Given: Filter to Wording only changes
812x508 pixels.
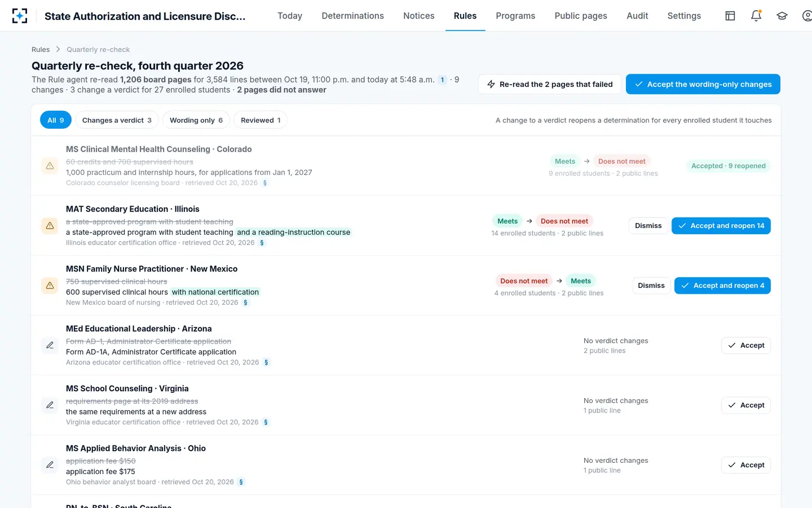Looking at the screenshot, I should (x=196, y=120).
